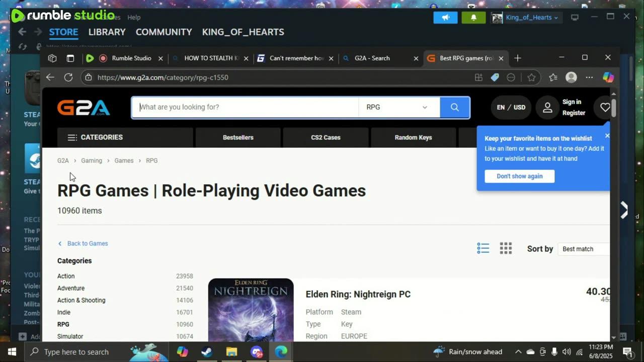
Task: Click Random Keys navigation button
Action: pos(413,137)
